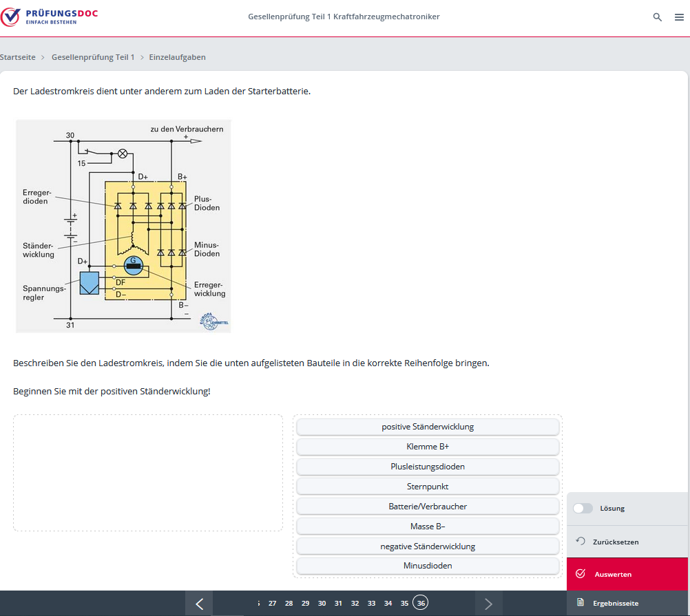The width and height of the screenshot is (690, 616).
Task: Select question 36 in the pagination
Action: [421, 604]
